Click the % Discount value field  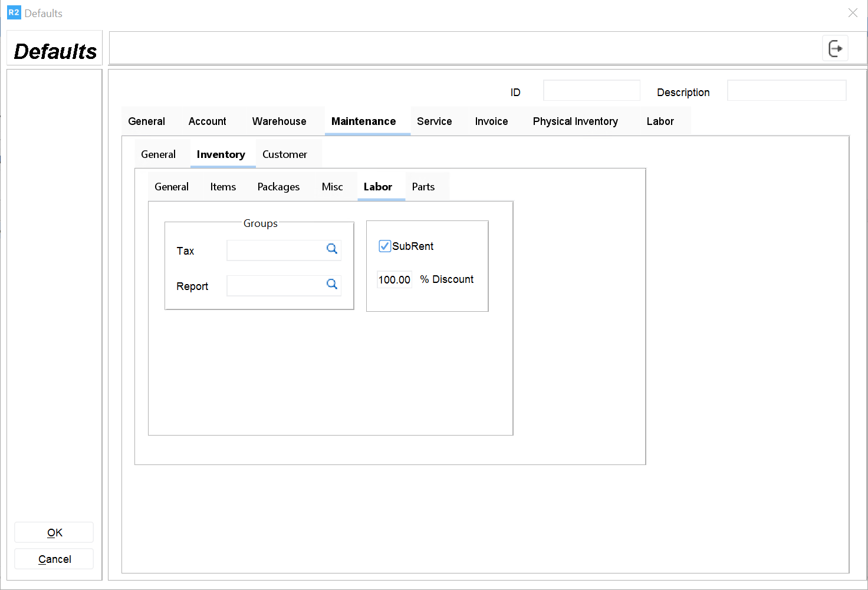(x=394, y=280)
